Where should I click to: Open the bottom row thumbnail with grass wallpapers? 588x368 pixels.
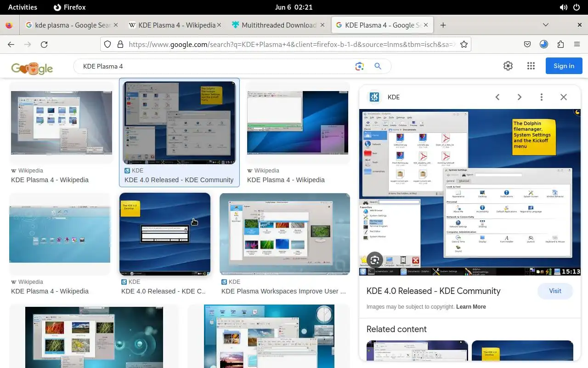[94, 337]
